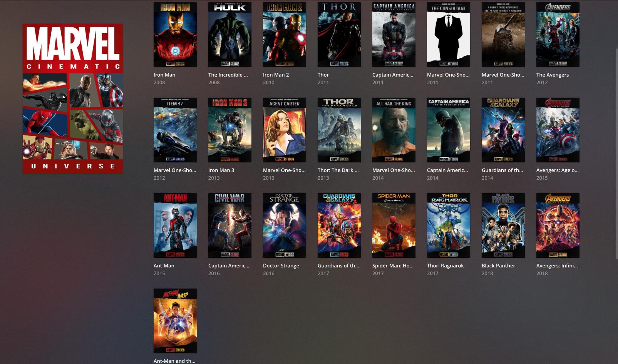Select the Ant-Man poster

point(175,225)
